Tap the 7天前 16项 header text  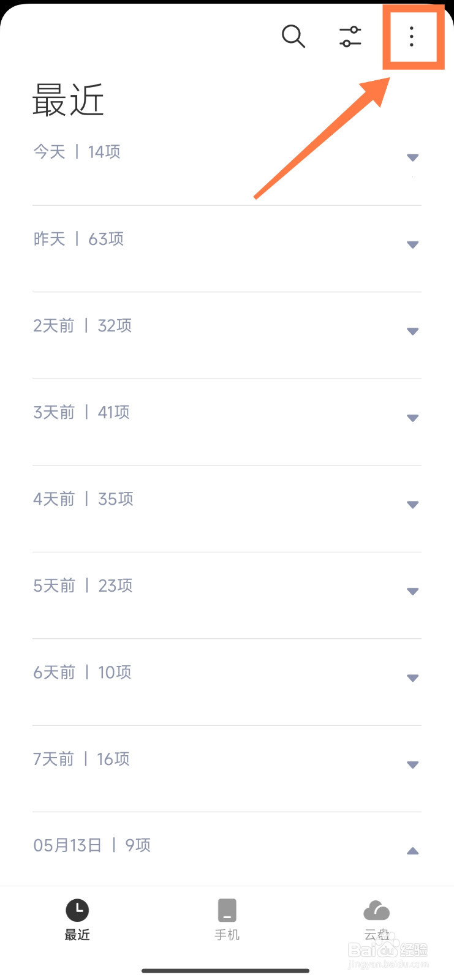(x=81, y=759)
